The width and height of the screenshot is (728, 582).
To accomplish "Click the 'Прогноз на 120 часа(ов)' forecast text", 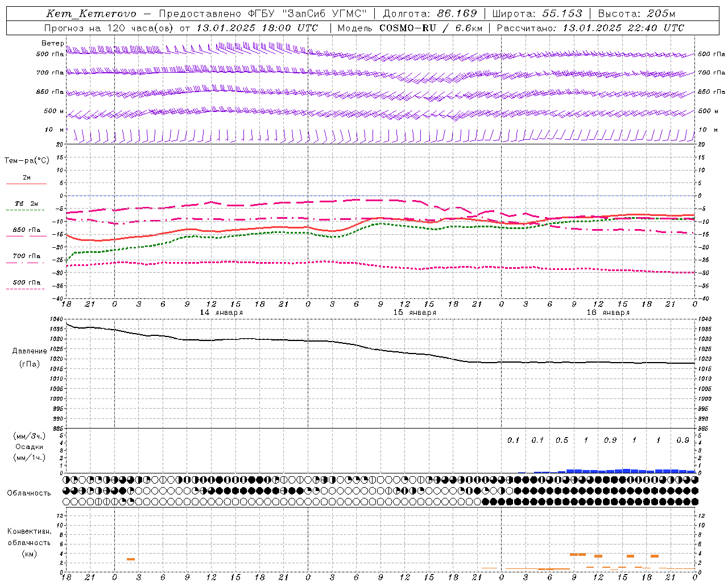I will (109, 28).
